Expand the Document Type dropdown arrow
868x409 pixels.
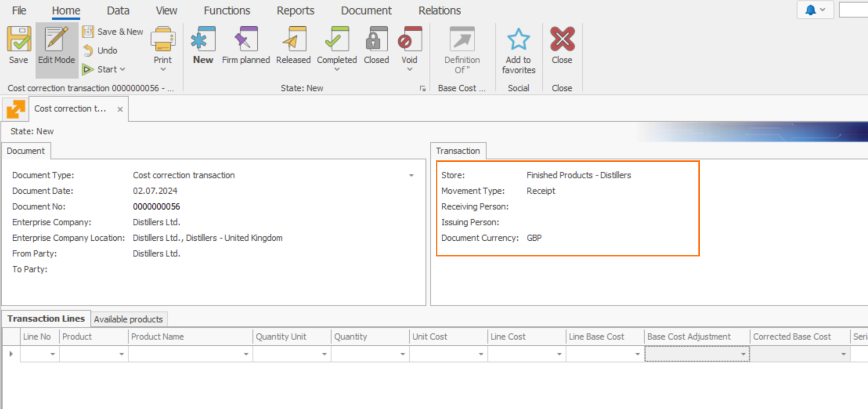[x=411, y=176]
